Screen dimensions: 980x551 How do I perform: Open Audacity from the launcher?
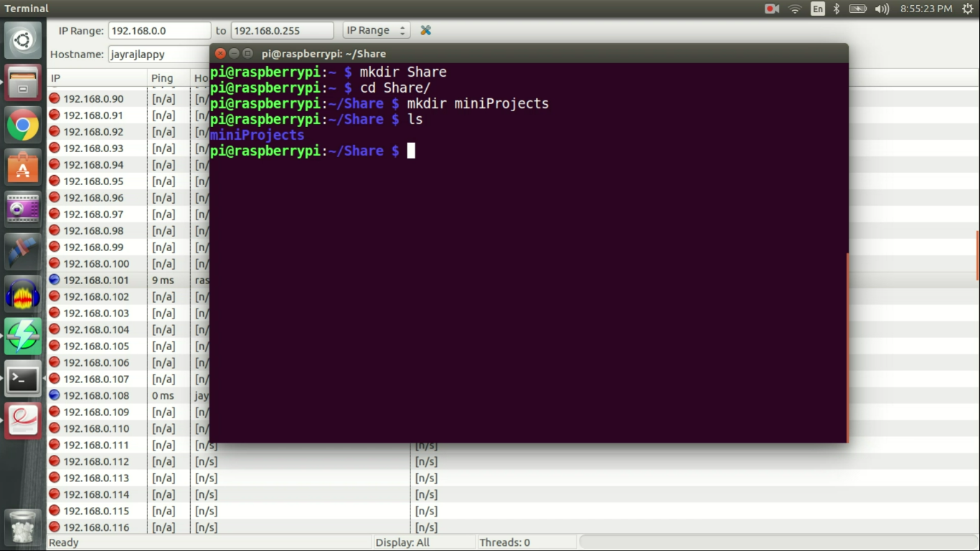tap(22, 293)
